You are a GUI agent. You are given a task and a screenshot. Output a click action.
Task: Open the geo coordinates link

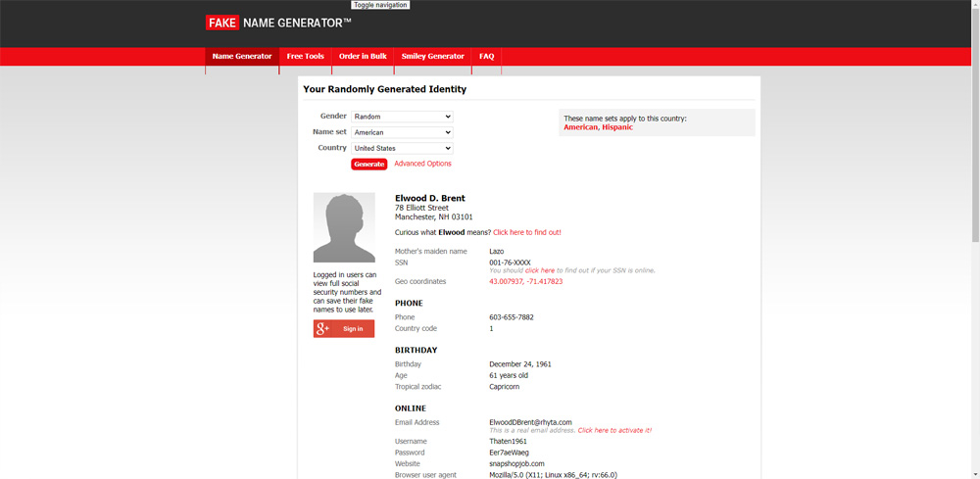tap(525, 281)
